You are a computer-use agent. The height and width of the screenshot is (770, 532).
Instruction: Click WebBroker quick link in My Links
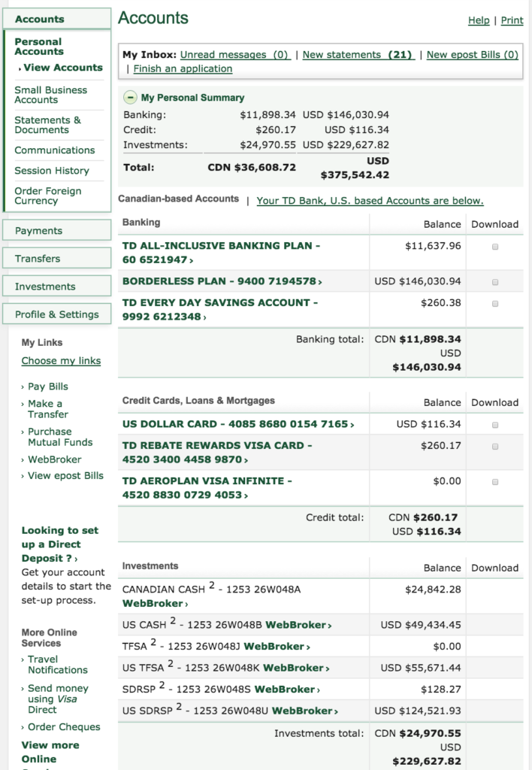click(x=54, y=459)
